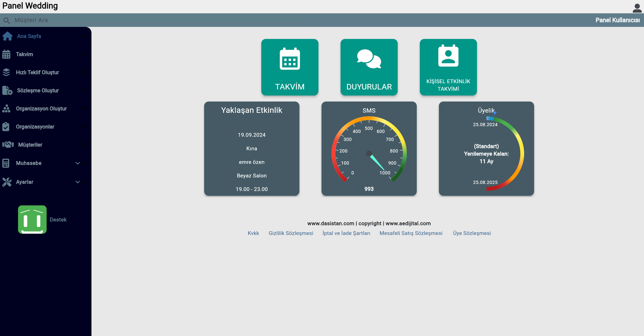Open the green Destek support icon

point(32,219)
